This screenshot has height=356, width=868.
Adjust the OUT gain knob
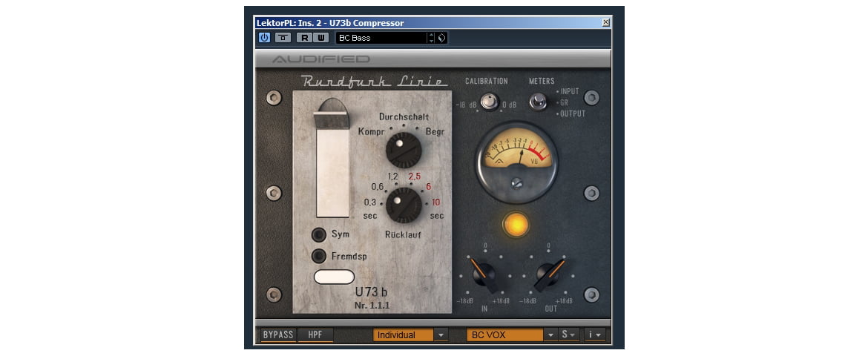[549, 274]
